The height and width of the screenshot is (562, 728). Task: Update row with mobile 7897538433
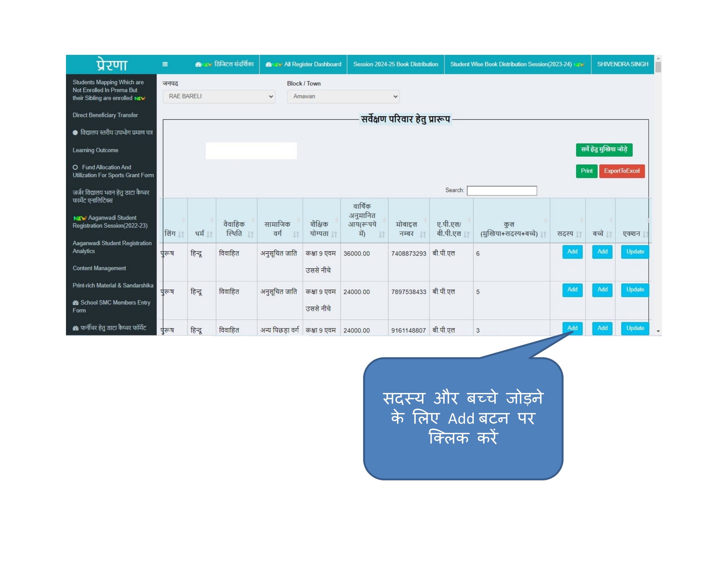[x=635, y=290]
